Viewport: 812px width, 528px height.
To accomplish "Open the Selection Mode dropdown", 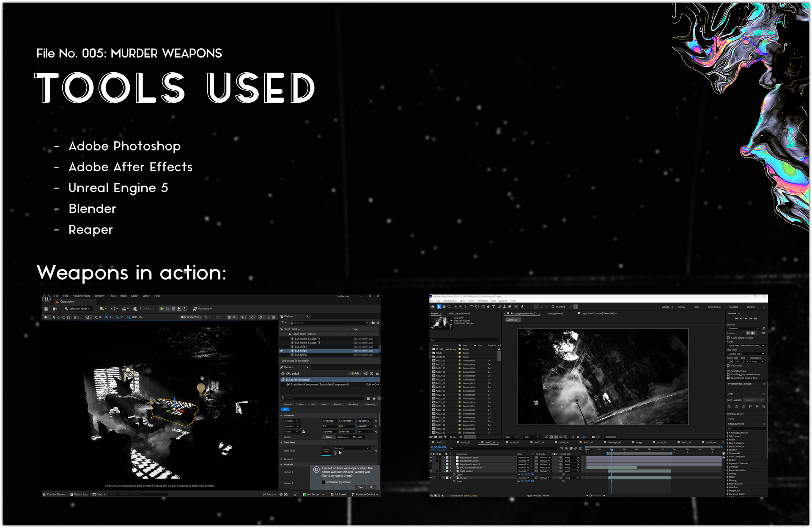I will (78, 309).
